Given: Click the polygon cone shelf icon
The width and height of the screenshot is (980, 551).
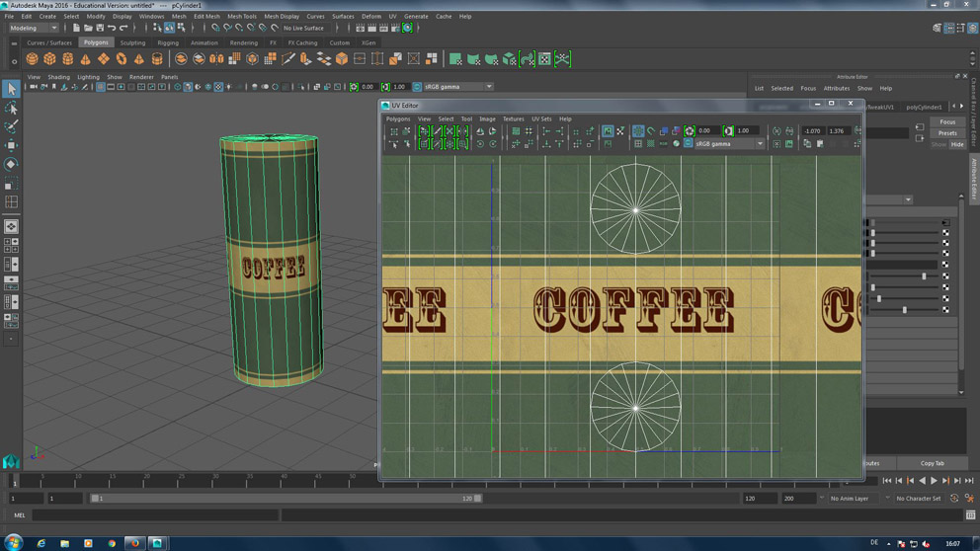Looking at the screenshot, I should click(x=85, y=59).
